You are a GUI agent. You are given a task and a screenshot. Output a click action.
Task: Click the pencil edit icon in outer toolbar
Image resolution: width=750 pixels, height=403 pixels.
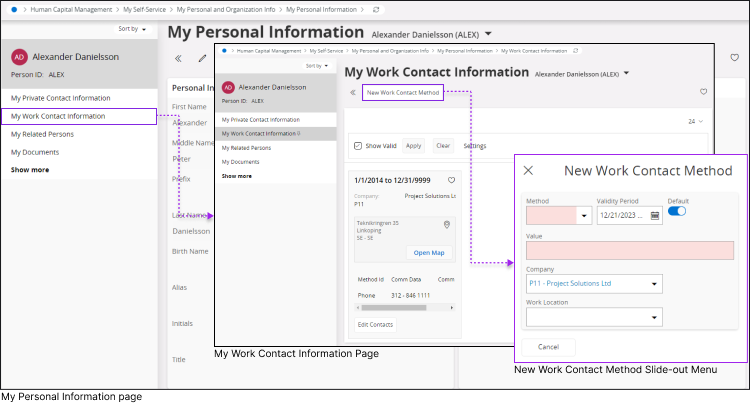coord(203,59)
